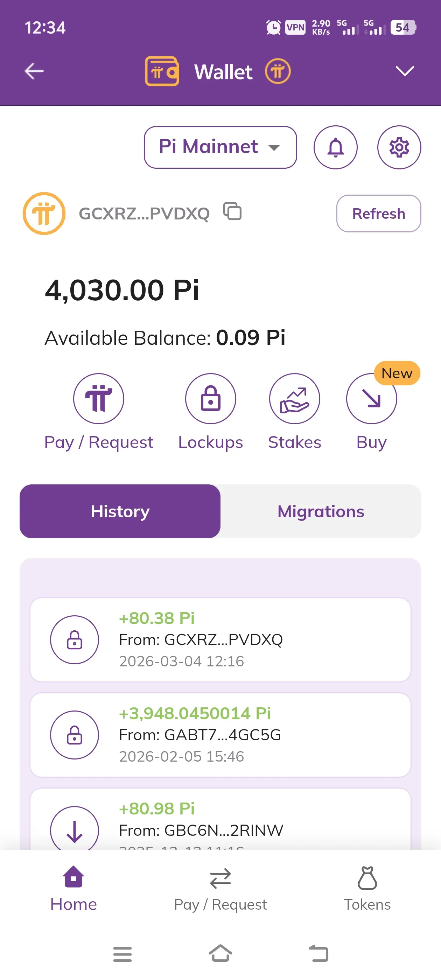Open the +3,948.0450014 Pi transaction entry

(x=220, y=735)
